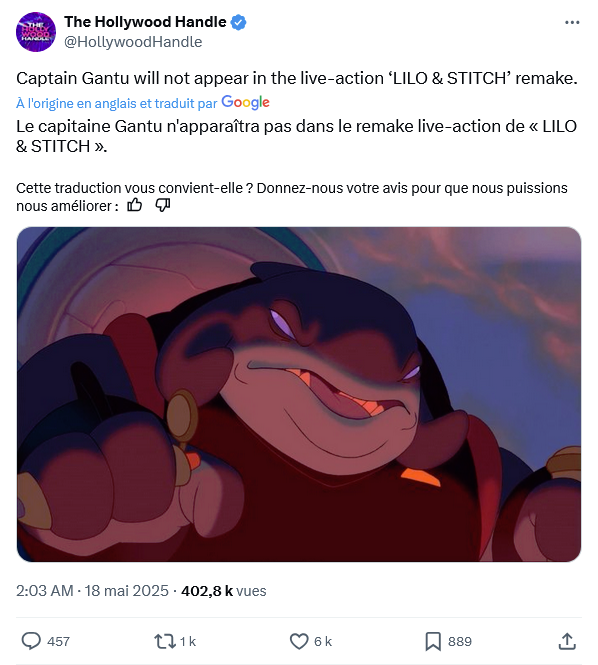
Task: Open The Hollywood Handle display name
Action: [x=145, y=22]
